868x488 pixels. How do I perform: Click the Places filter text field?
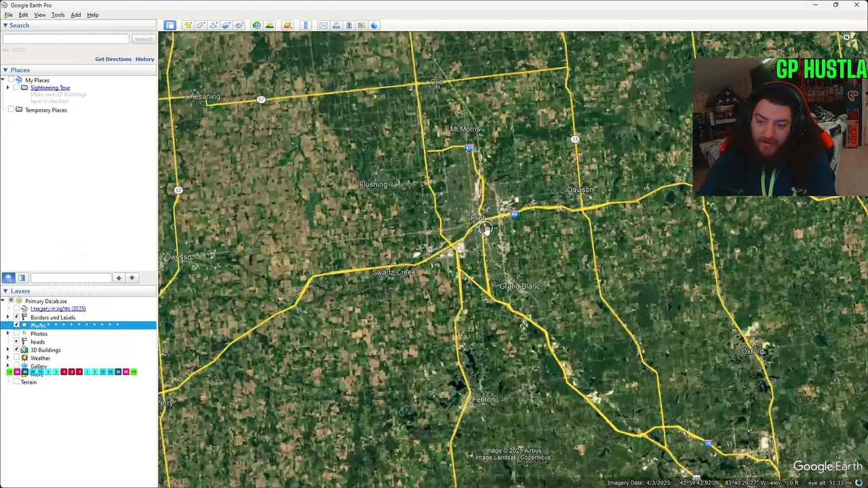(71, 278)
